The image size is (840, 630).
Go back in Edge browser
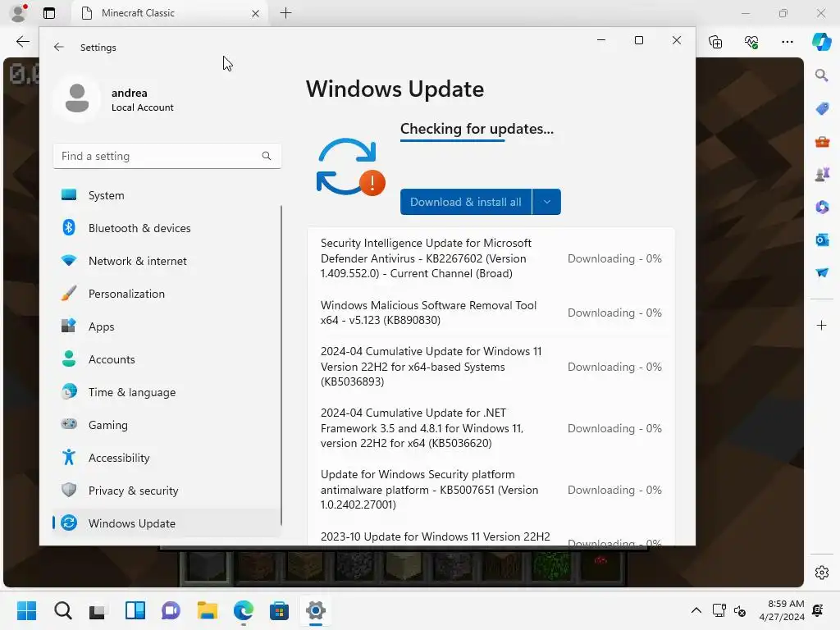click(22, 42)
